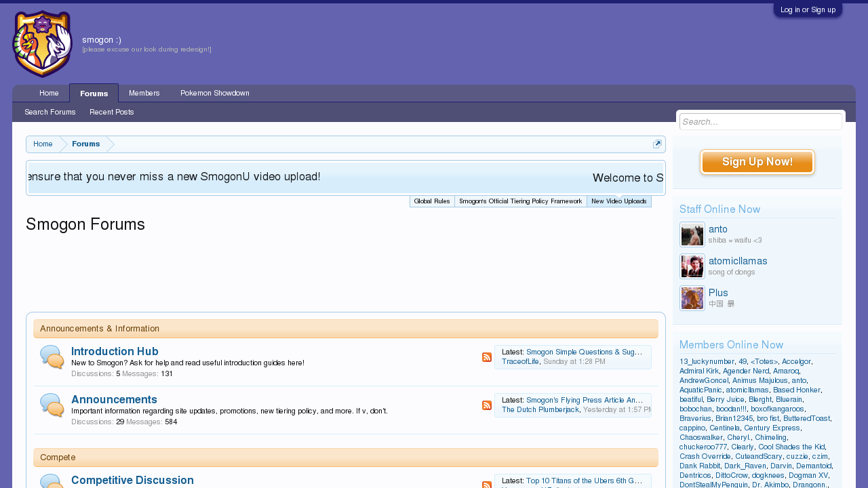This screenshot has height=488, width=868.
Task: Open member Based Honker's profile
Action: coord(797,390)
